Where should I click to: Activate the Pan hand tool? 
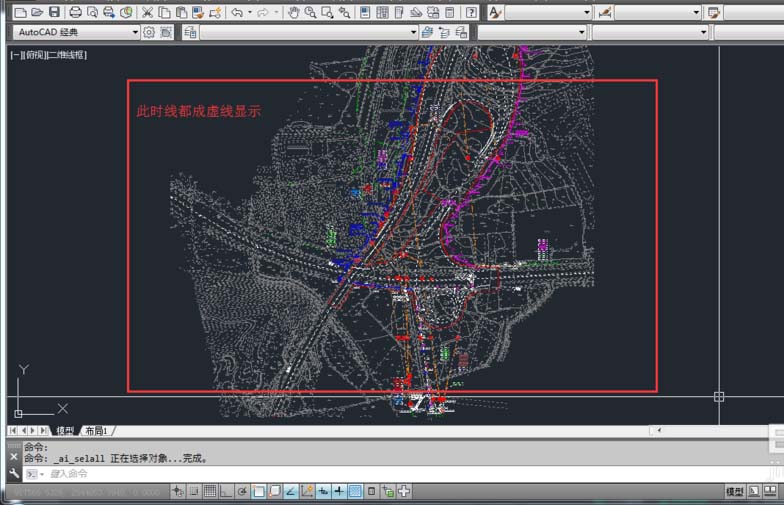pyautogui.click(x=293, y=13)
